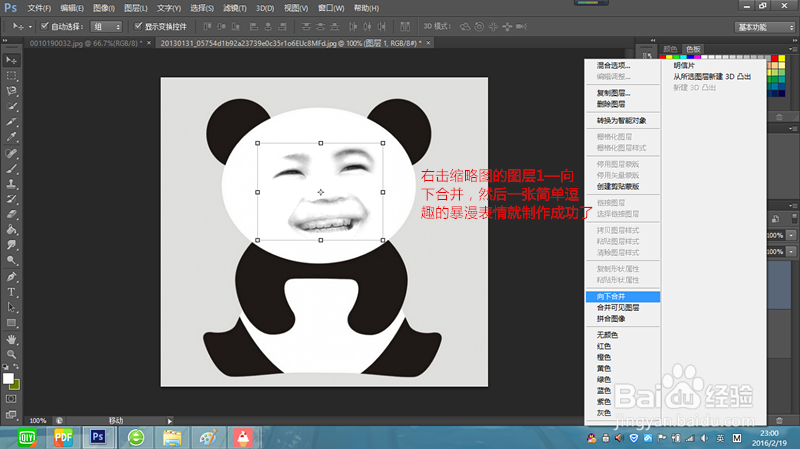Open the opacity 100% dropdown arrow
This screenshot has width=800, height=449.
click(791, 235)
